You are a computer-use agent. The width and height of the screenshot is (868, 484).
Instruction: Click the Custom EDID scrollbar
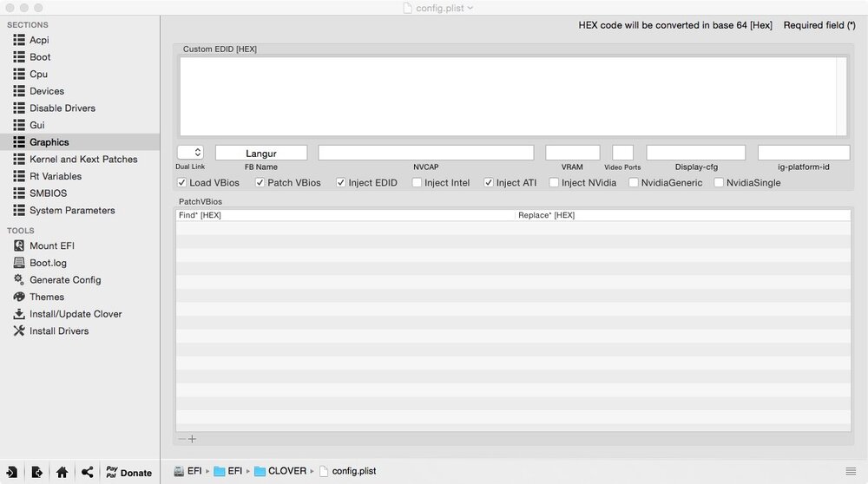842,95
